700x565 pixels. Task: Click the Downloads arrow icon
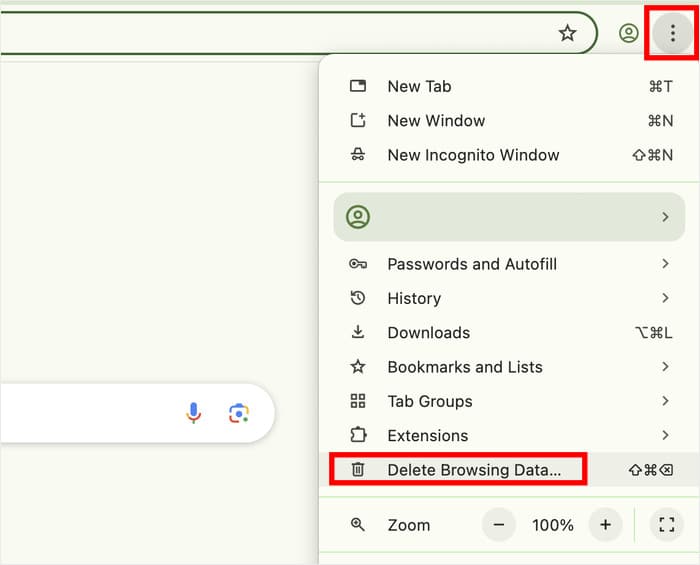point(358,332)
